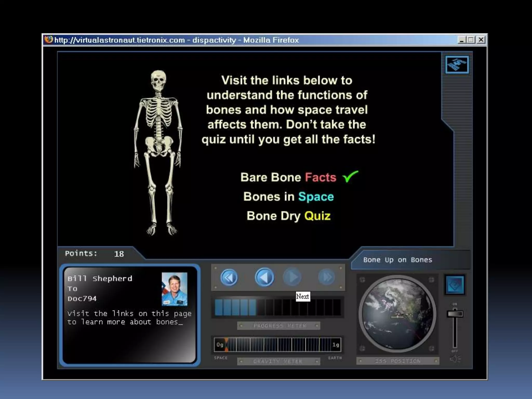Click the 1g label on gravity meter
Image resolution: width=532 pixels, height=399 pixels.
click(x=336, y=345)
